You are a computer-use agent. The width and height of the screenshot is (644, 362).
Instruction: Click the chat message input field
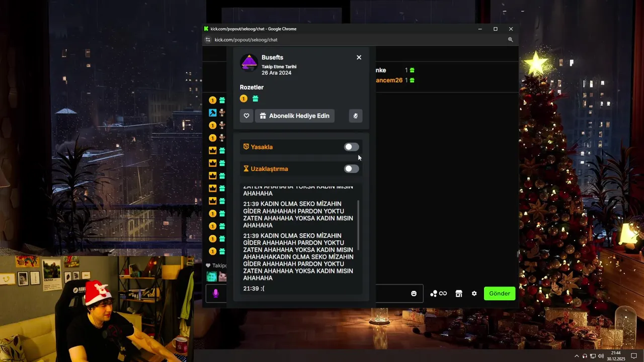pyautogui.click(x=314, y=293)
